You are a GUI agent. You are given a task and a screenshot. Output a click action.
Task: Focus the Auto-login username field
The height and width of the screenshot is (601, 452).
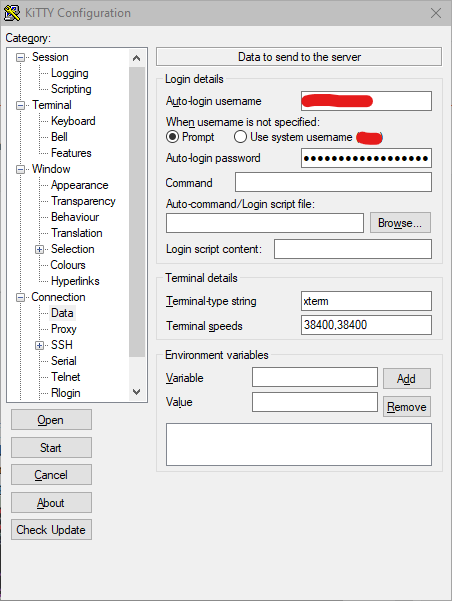coord(366,101)
